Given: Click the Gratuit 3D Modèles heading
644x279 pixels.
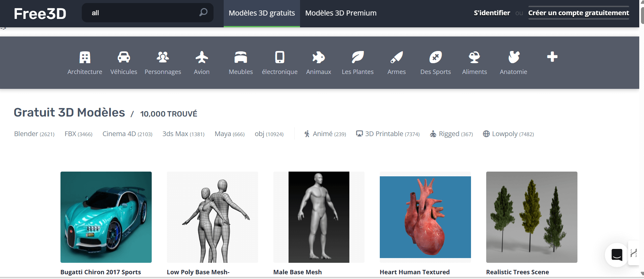Looking at the screenshot, I should pos(69,112).
